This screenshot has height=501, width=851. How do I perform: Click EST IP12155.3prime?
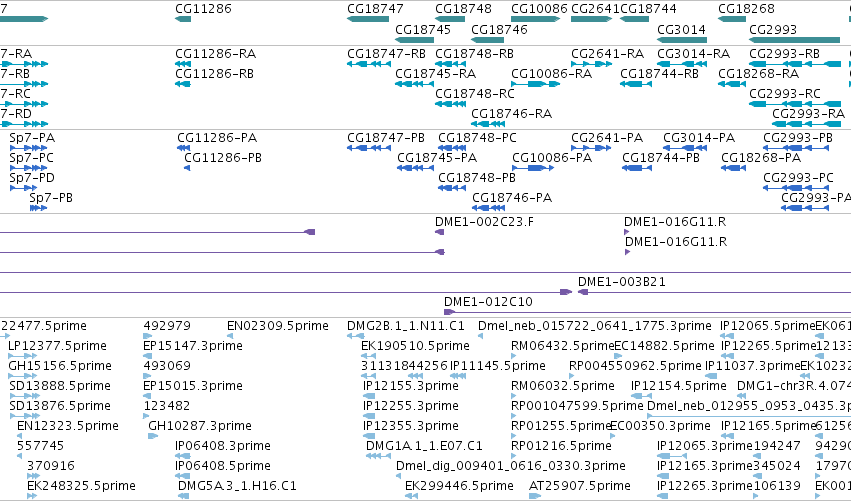pos(411,386)
